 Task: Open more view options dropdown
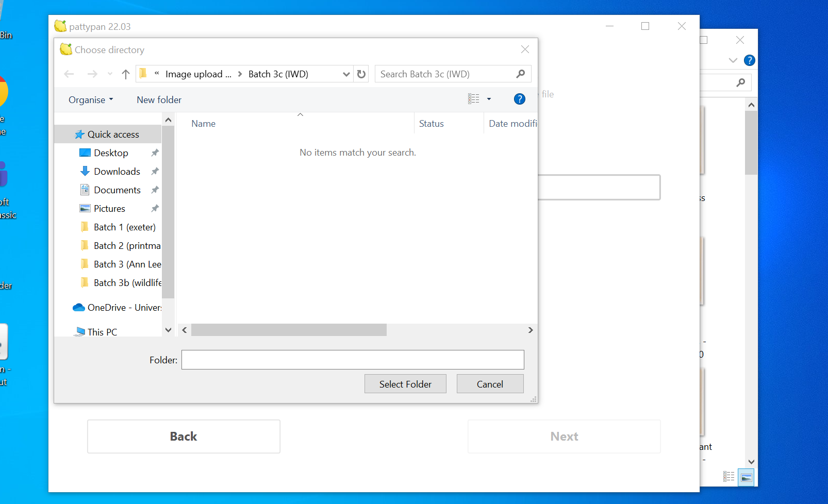point(489,99)
